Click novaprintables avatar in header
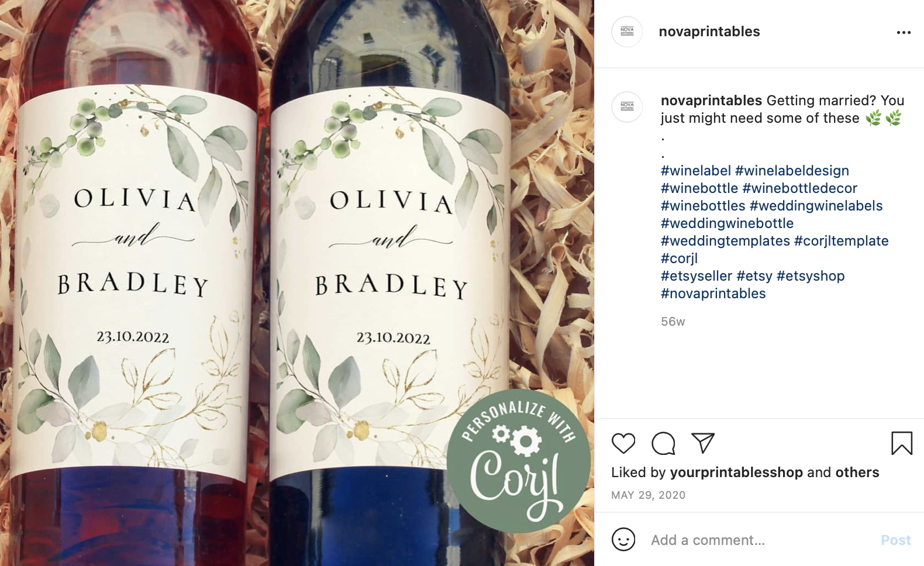The image size is (924, 566). click(x=627, y=32)
